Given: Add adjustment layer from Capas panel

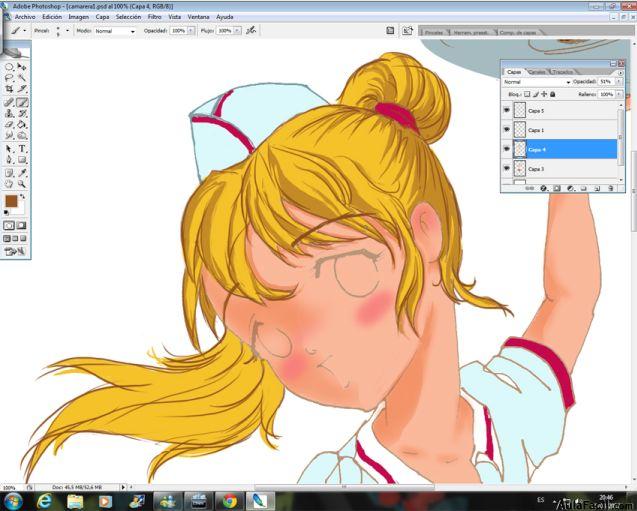Looking at the screenshot, I should point(570,188).
